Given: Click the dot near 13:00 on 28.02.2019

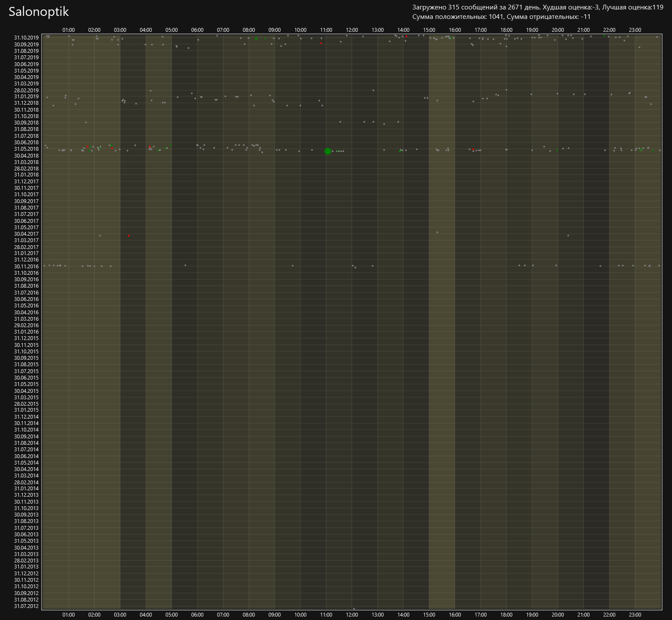Looking at the screenshot, I should tap(373, 90).
